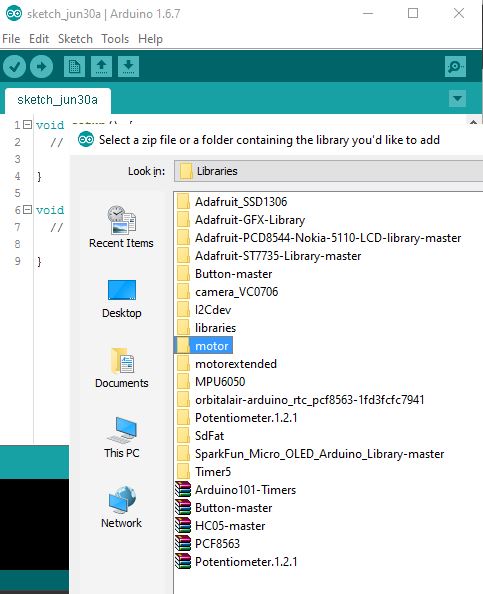483x594 pixels.
Task: Select the HC05-master zip archive
Action: (220, 526)
